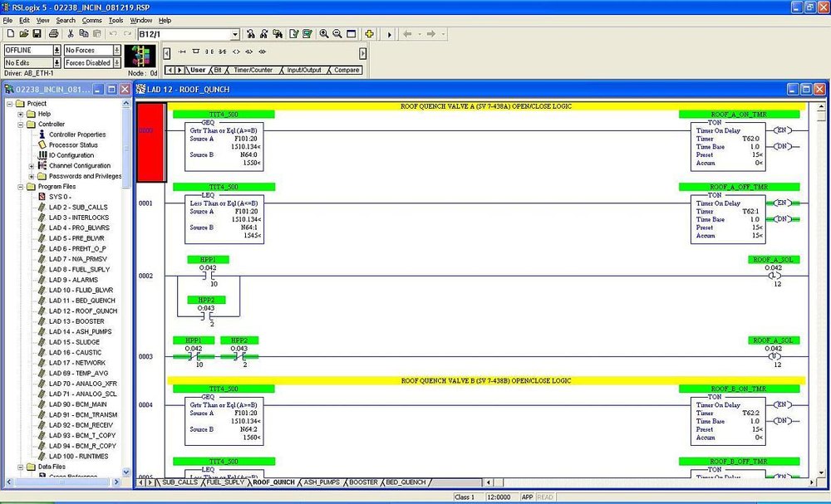Select the Output Energize coil instruction icon

(236, 51)
